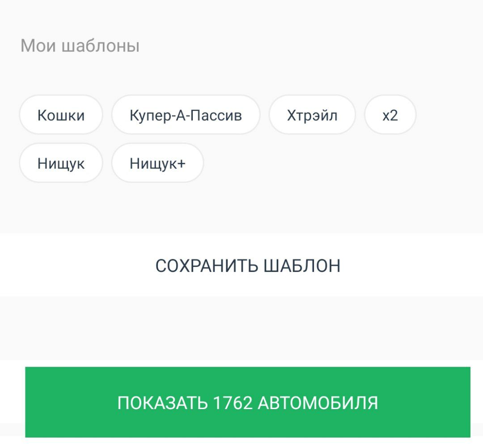The width and height of the screenshot is (483, 448).
Task: Select the Хтрэйл pill next to x2
Action: point(312,115)
